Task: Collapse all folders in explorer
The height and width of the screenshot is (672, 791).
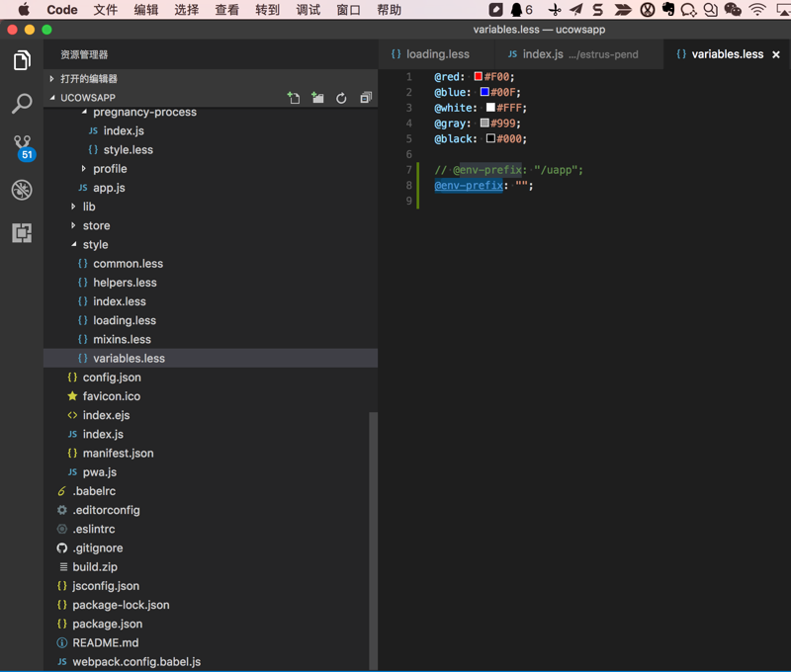Action: coord(365,98)
